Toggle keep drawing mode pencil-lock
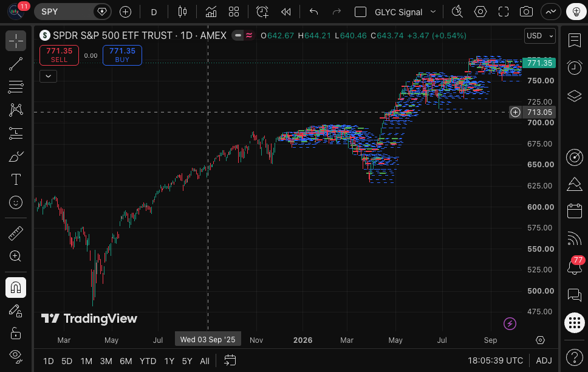The height and width of the screenshot is (372, 588). 16,311
